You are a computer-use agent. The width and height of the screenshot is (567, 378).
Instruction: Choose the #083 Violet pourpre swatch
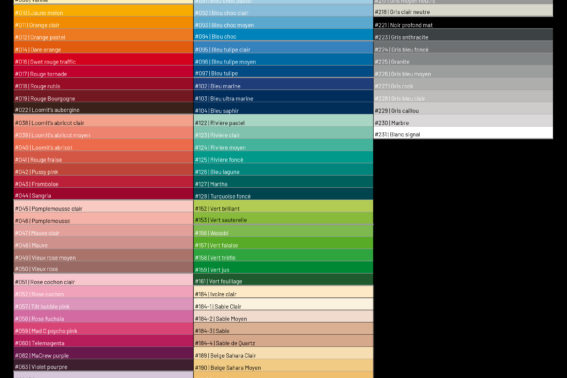tap(103, 365)
